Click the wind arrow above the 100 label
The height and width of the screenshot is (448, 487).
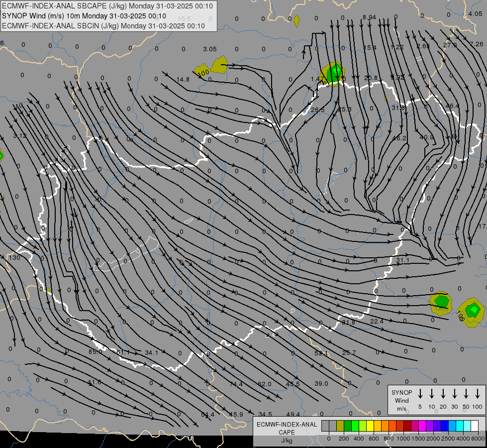(478, 394)
